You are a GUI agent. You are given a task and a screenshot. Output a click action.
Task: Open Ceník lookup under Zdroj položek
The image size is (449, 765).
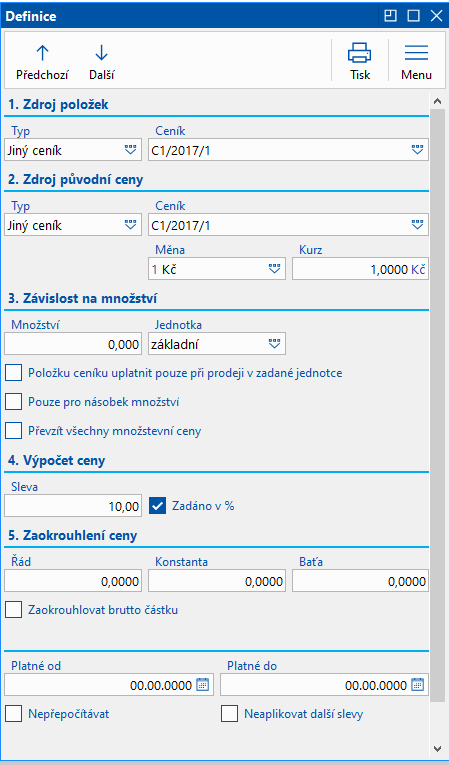[x=417, y=150]
